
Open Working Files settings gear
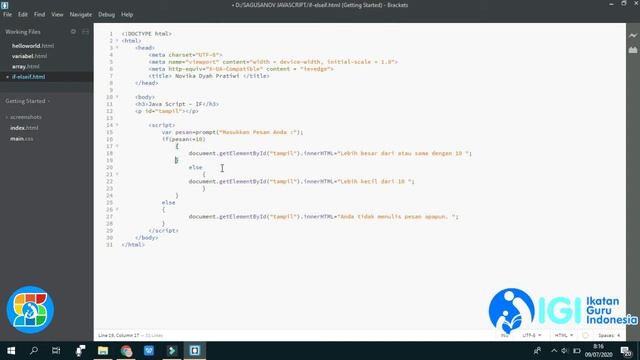73,31
